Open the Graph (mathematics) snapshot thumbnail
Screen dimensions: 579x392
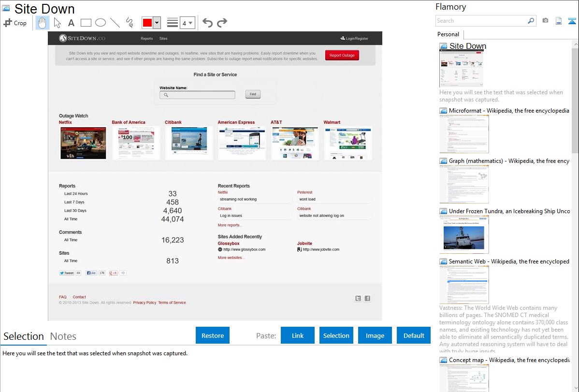(464, 184)
